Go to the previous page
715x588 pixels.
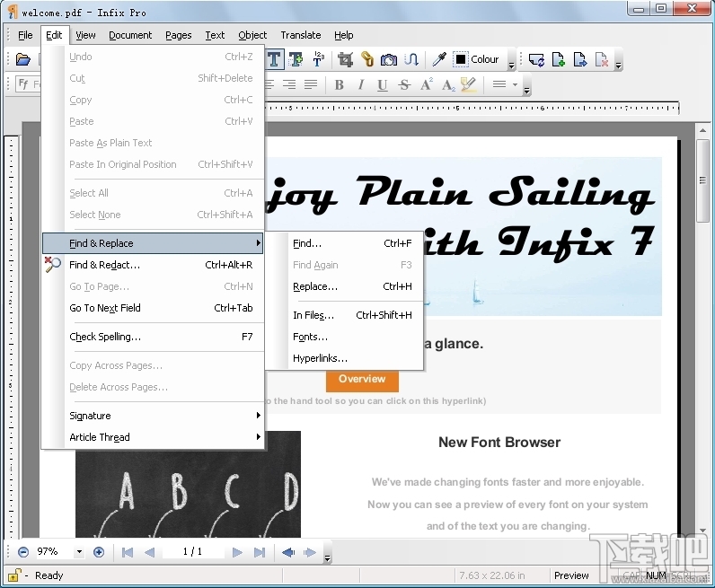pos(149,552)
